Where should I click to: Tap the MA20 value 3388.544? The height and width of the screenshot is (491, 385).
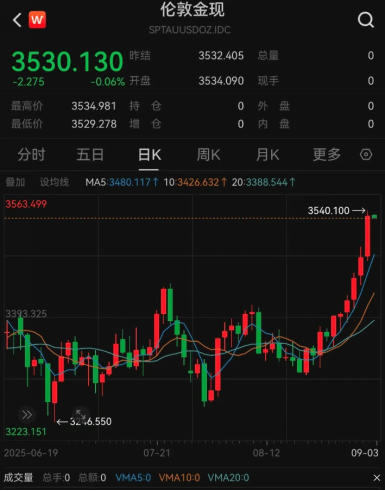(266, 182)
